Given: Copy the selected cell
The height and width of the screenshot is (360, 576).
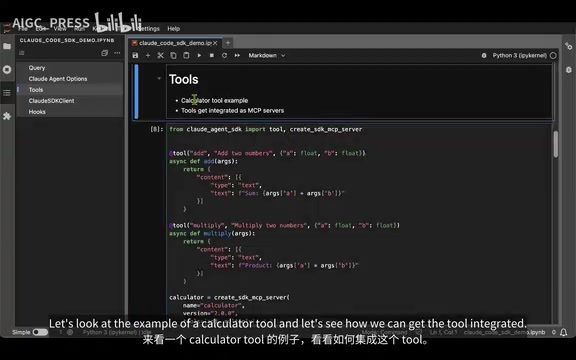Looking at the screenshot, I should pos(173,55).
